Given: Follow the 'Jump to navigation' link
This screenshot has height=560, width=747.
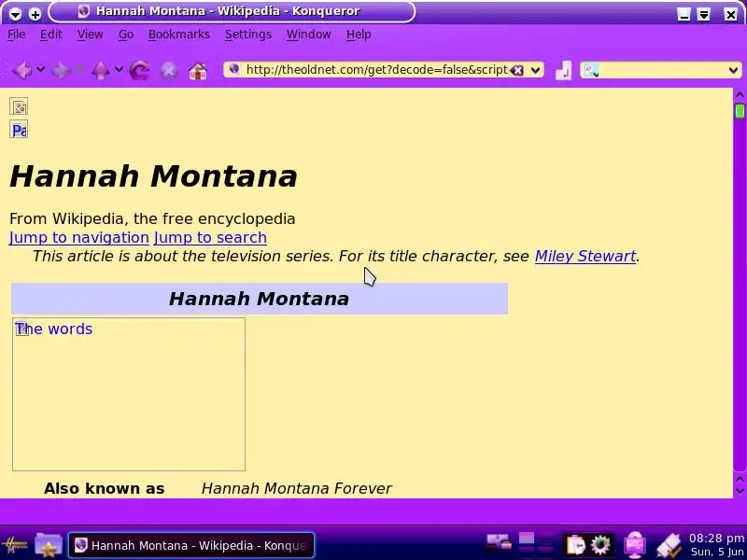Looking at the screenshot, I should [79, 238].
